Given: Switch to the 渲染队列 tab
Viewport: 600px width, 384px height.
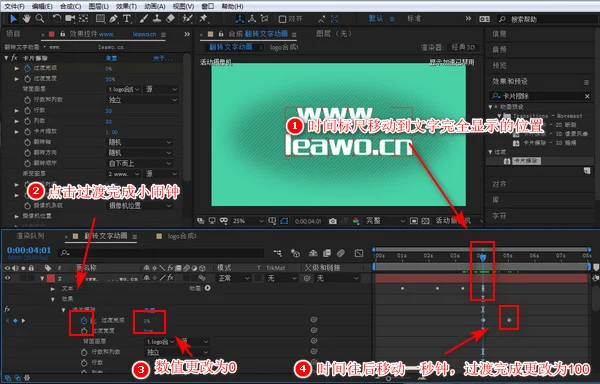Looking at the screenshot, I should click(x=30, y=236).
